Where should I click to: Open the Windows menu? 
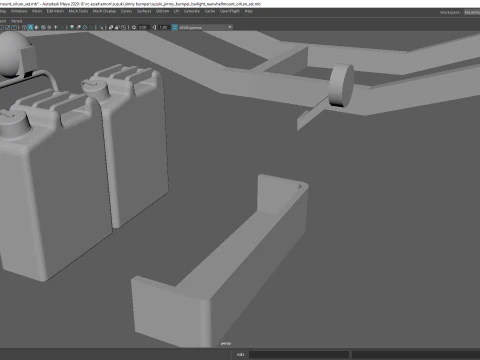click(x=19, y=11)
